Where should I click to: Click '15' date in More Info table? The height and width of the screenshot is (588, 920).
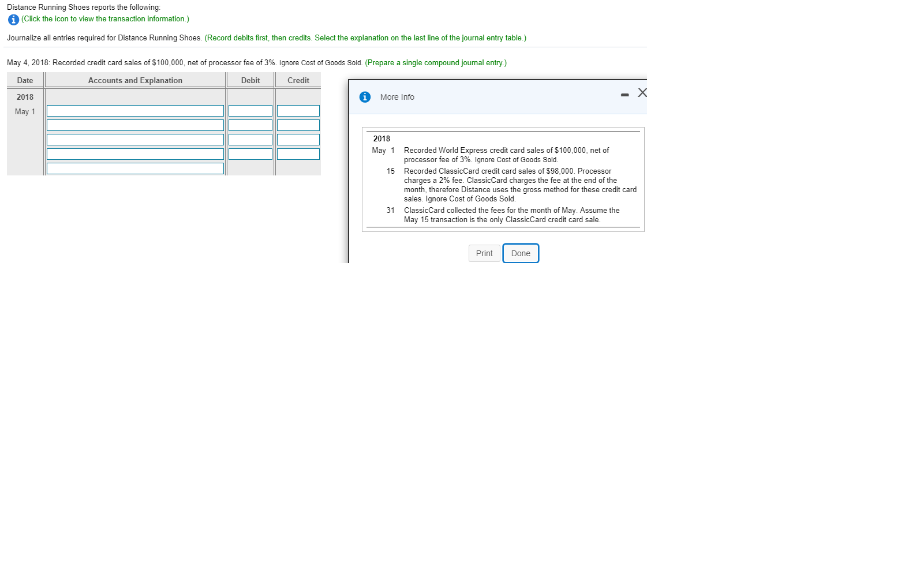pos(391,171)
